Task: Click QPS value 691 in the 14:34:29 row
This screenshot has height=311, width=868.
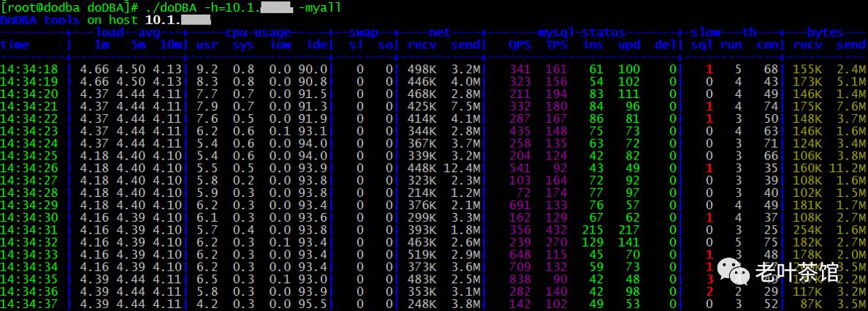Action: click(x=520, y=205)
